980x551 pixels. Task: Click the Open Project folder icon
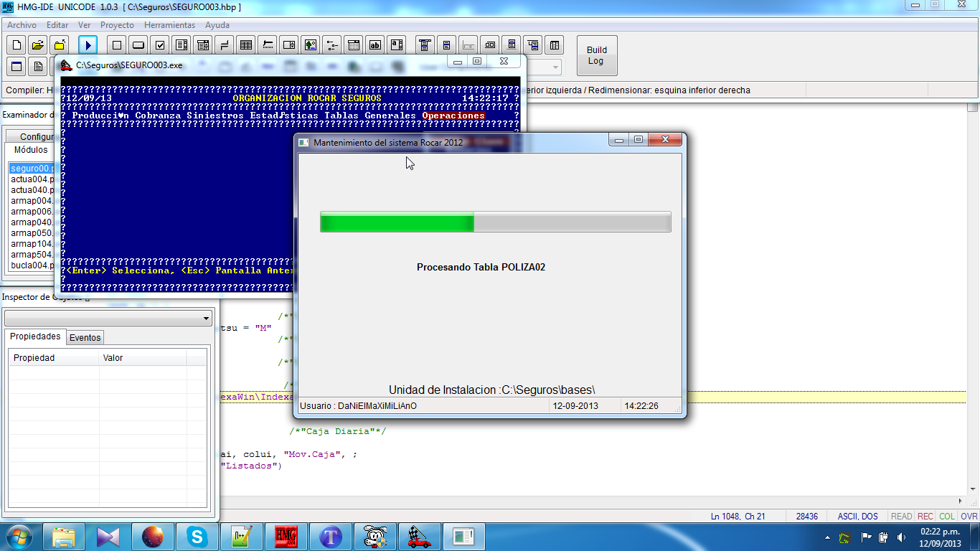point(38,45)
